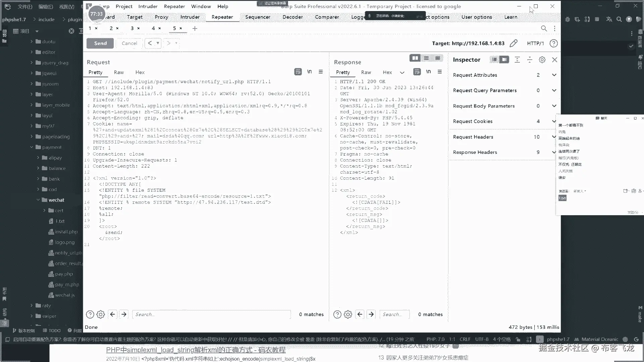Open Inspector settings gear icon
This screenshot has width=644, height=362.
coord(542,60)
